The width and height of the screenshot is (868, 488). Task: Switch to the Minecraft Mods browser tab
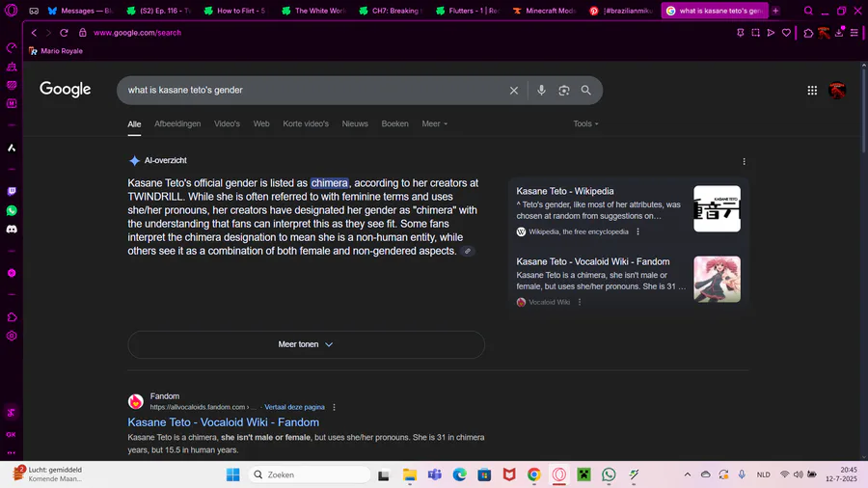(545, 11)
